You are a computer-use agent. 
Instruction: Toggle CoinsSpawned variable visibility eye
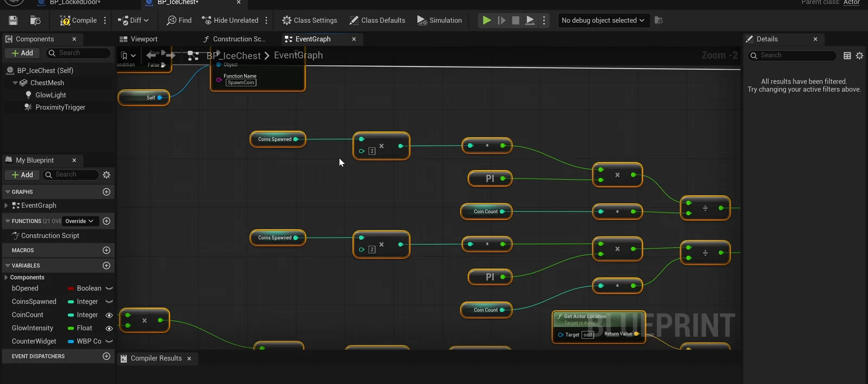tap(109, 301)
